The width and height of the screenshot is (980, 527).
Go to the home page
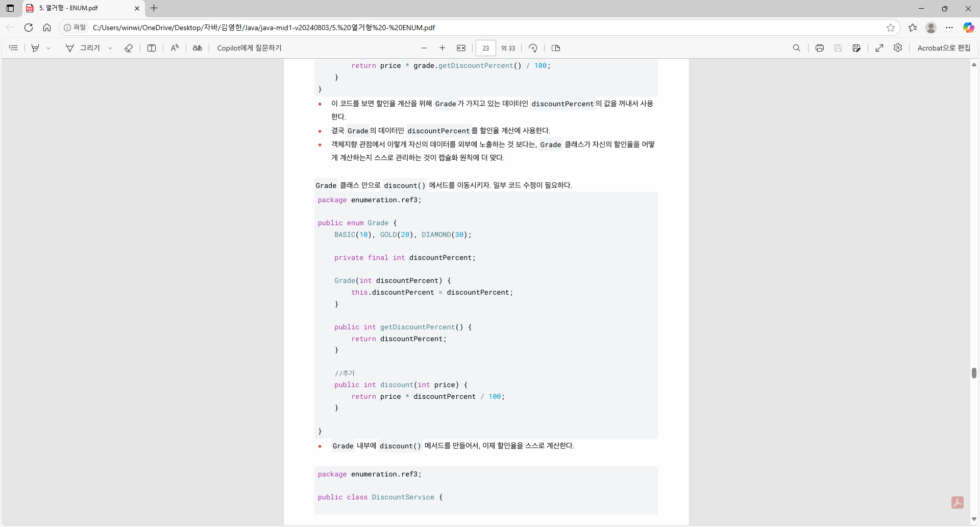coord(47,28)
